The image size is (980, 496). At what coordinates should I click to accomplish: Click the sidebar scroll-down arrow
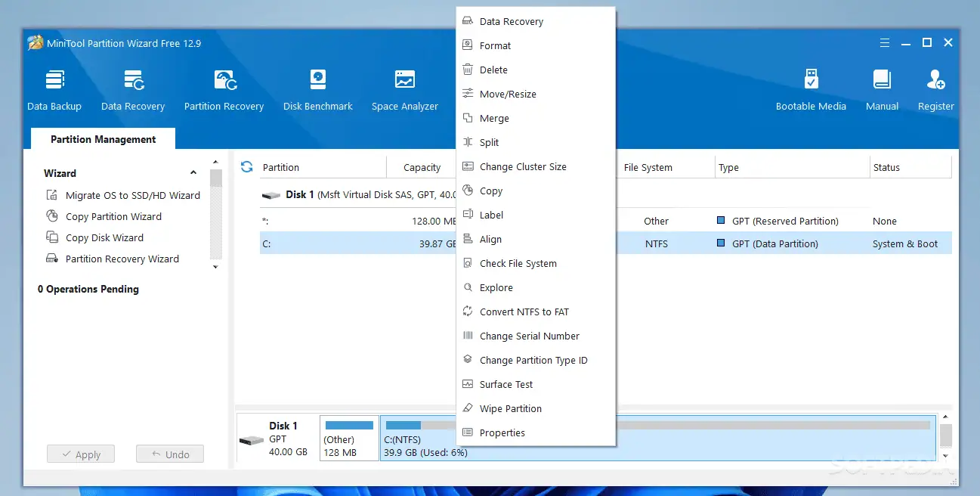[215, 266]
